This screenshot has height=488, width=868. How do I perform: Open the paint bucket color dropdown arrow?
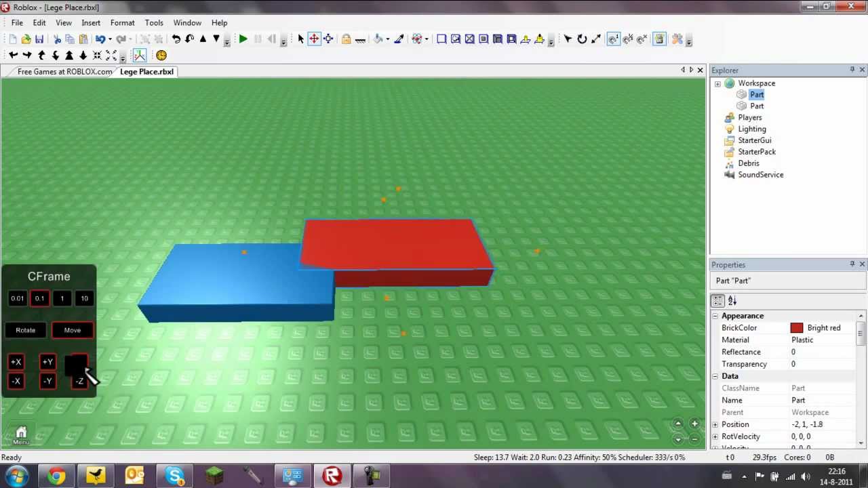(x=388, y=40)
